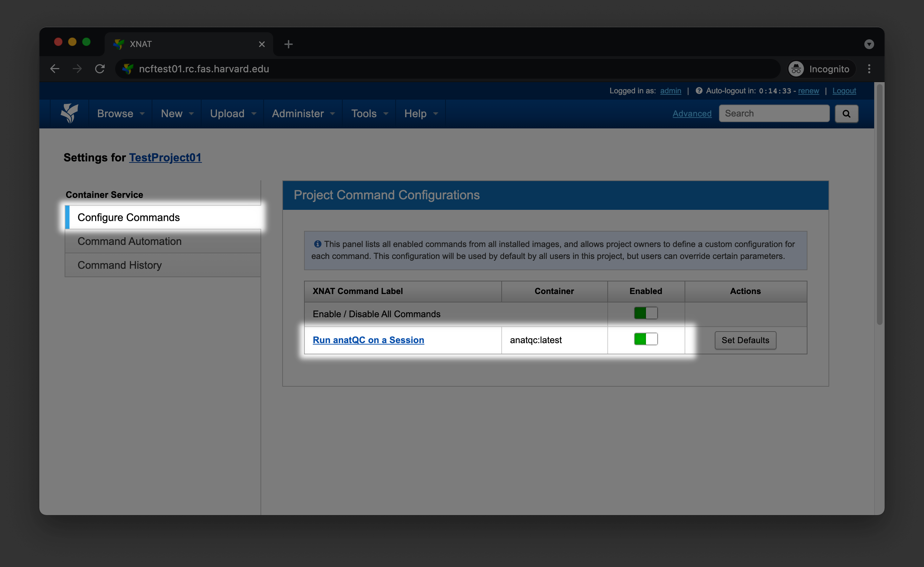Toggle the anatQC command enabled switch
Screen dimensions: 924x567
646,339
